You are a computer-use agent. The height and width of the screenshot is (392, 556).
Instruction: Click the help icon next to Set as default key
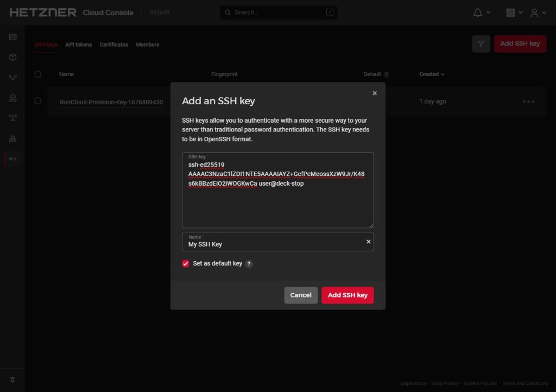click(x=249, y=264)
